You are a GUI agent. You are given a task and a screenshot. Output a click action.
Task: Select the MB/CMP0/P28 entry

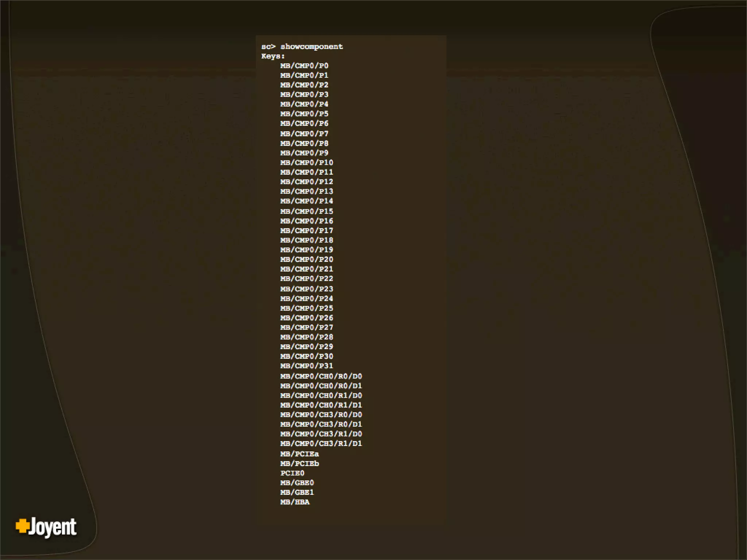307,337
